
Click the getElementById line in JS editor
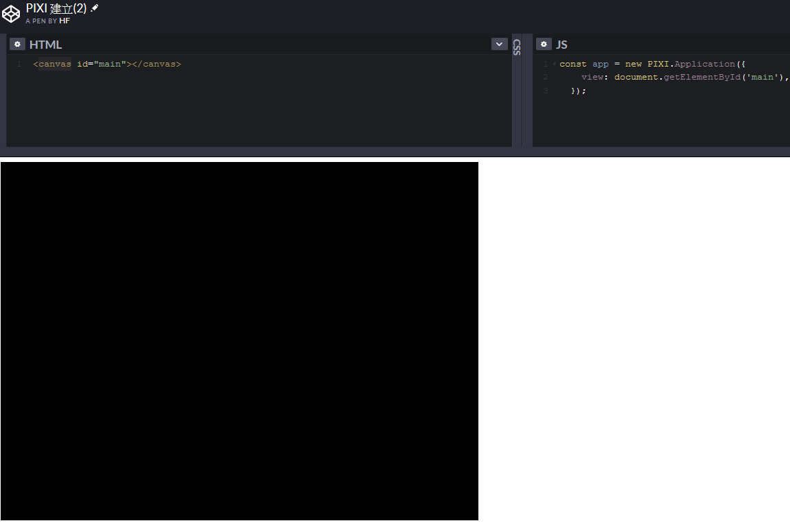(684, 78)
